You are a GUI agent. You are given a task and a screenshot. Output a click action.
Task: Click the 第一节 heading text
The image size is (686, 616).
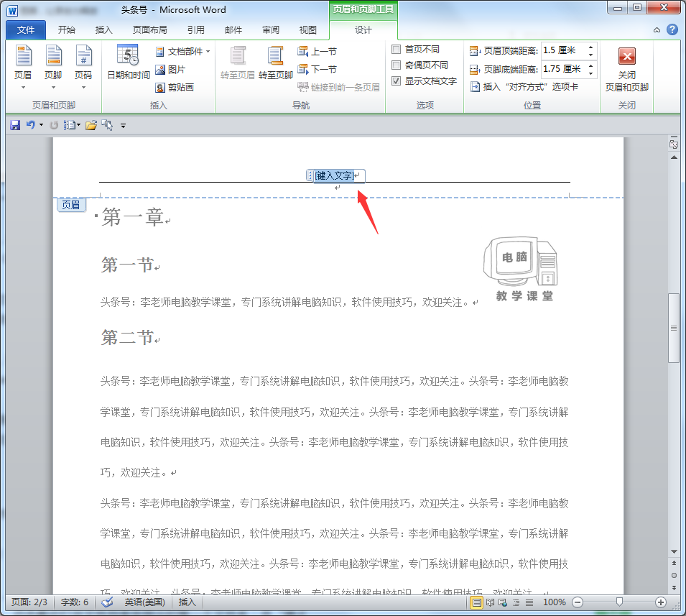coord(127,265)
